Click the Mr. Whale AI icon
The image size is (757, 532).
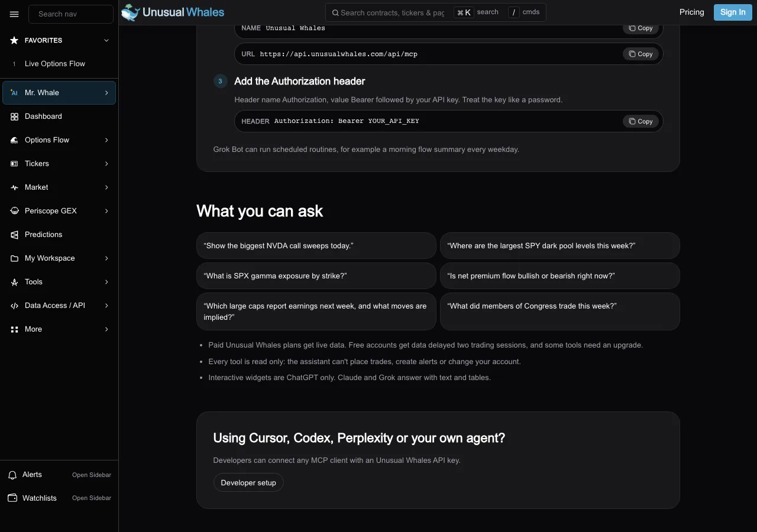[14, 93]
